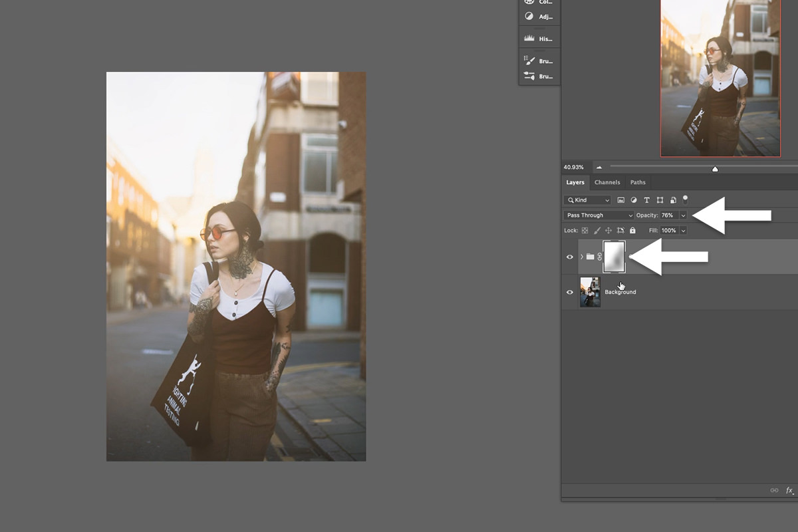Toggle visibility of the group layer

pyautogui.click(x=569, y=256)
